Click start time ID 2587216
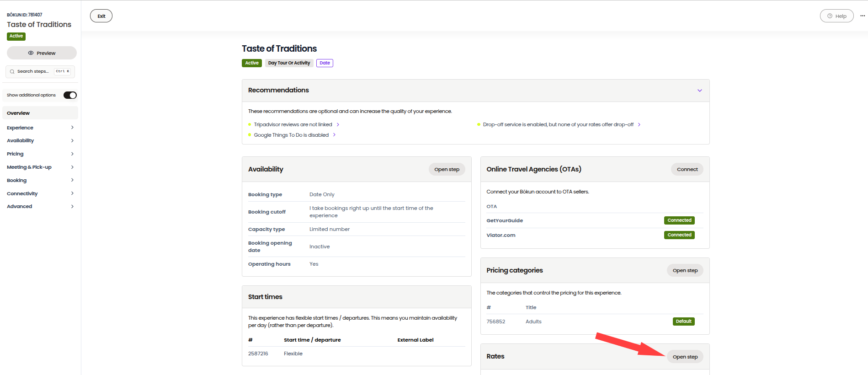This screenshot has height=375, width=868. click(258, 354)
